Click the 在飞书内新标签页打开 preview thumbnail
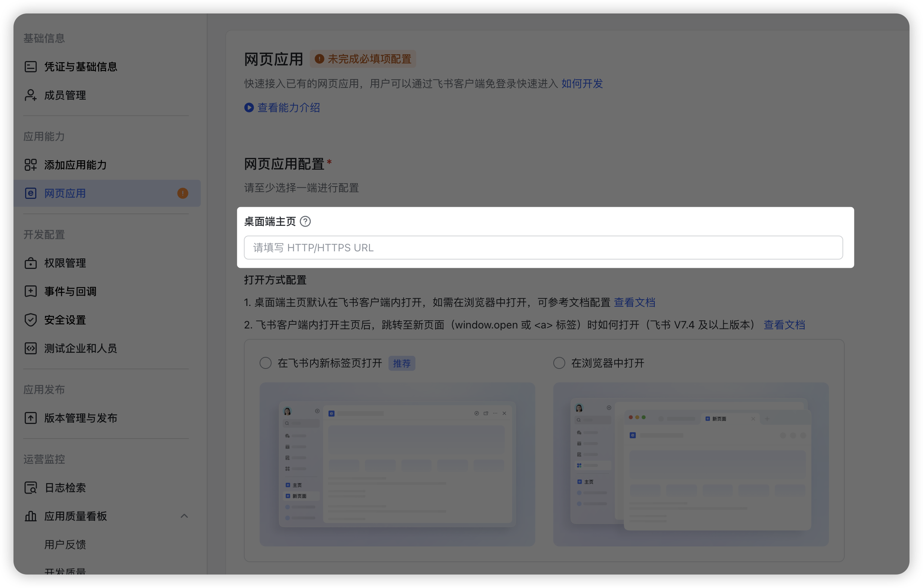 point(397,464)
